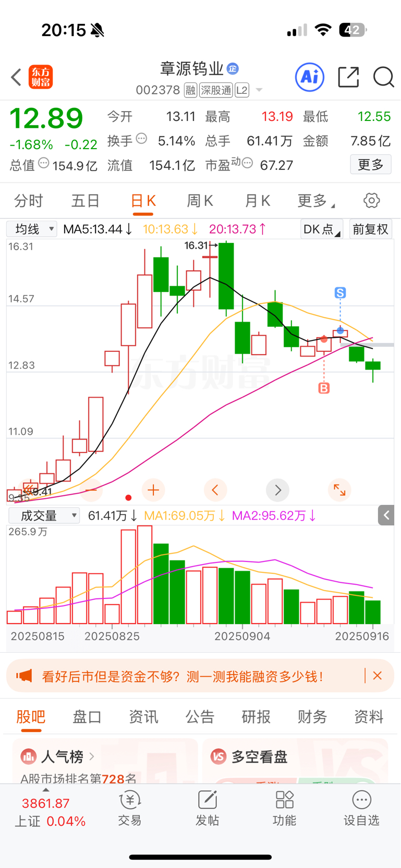Zoom in chart with plus button
Viewport: 401px width, 868px height.
pyautogui.click(x=153, y=490)
